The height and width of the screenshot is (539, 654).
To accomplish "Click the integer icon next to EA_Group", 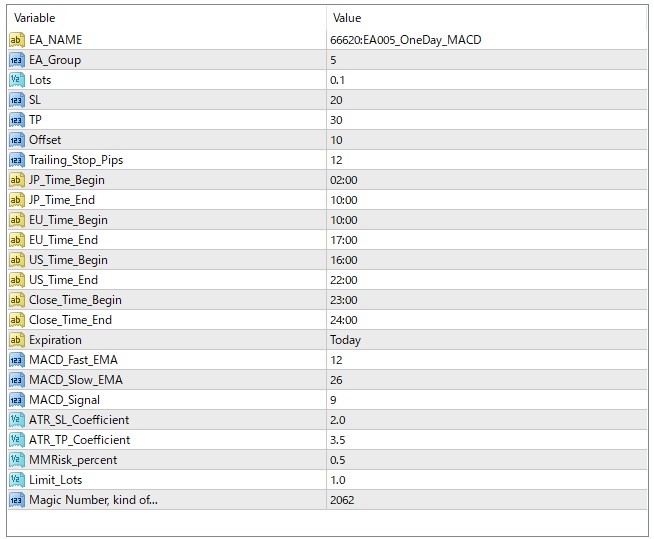I will pos(16,60).
